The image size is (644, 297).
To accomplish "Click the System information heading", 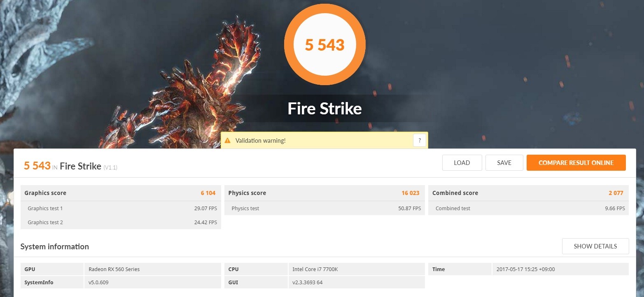I will pos(54,246).
